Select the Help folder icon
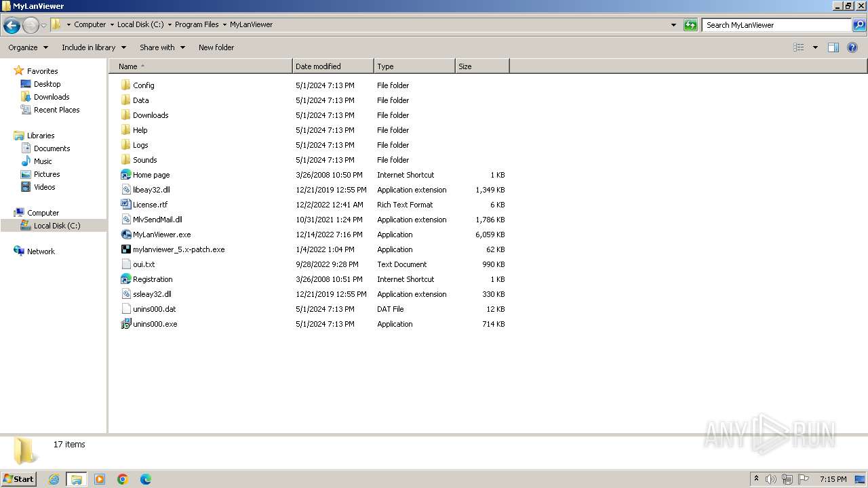The image size is (868, 488). (125, 130)
